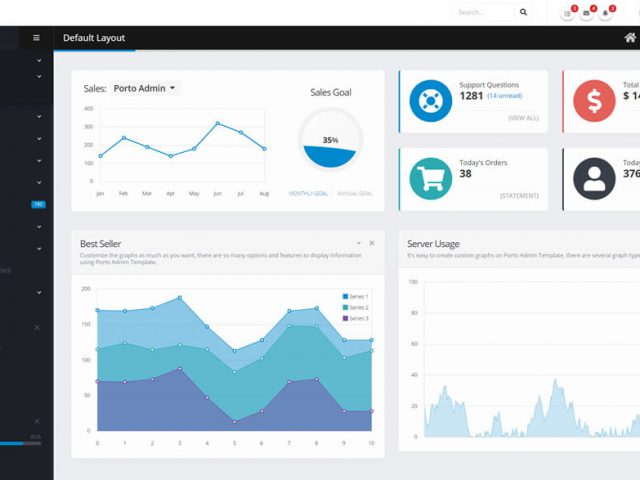Open the Porto Admin sales dropdown
Viewport: 640px width, 480px height.
144,88
